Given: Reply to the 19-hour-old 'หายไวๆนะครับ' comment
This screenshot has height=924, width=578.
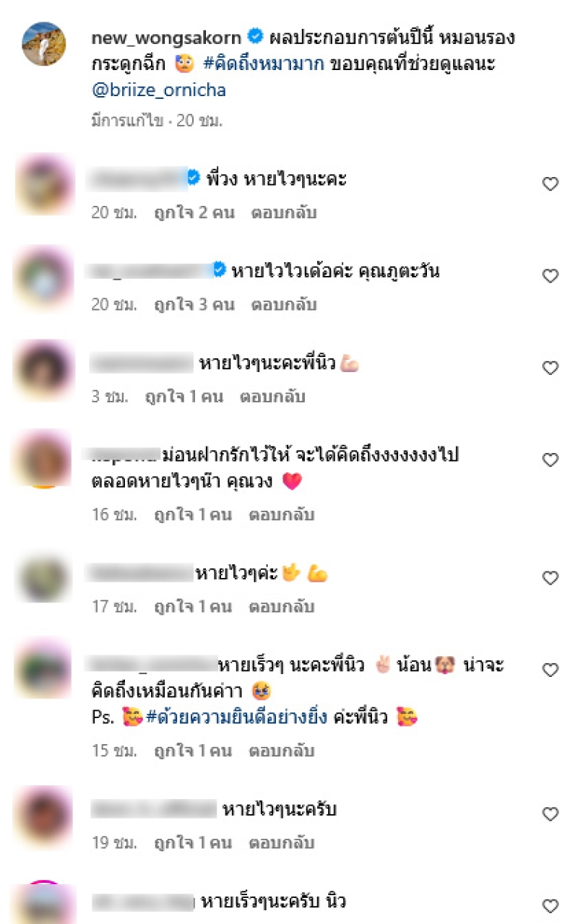Looking at the screenshot, I should [x=282, y=843].
